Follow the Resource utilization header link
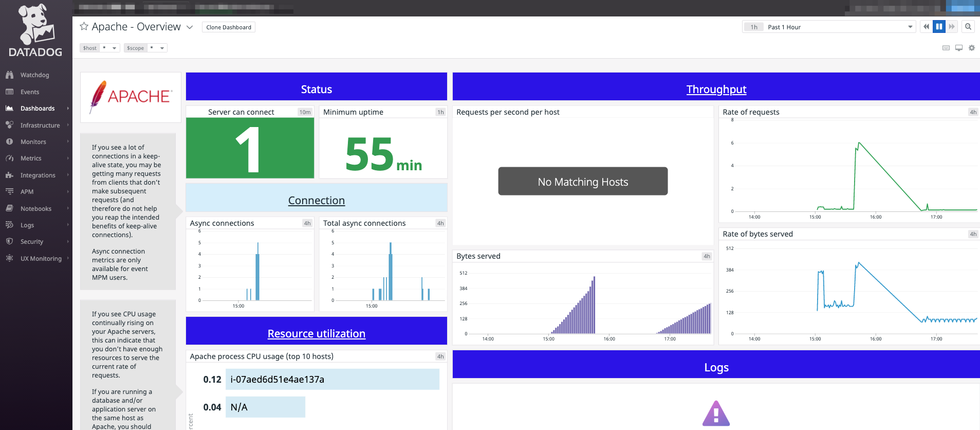980x430 pixels. [316, 334]
